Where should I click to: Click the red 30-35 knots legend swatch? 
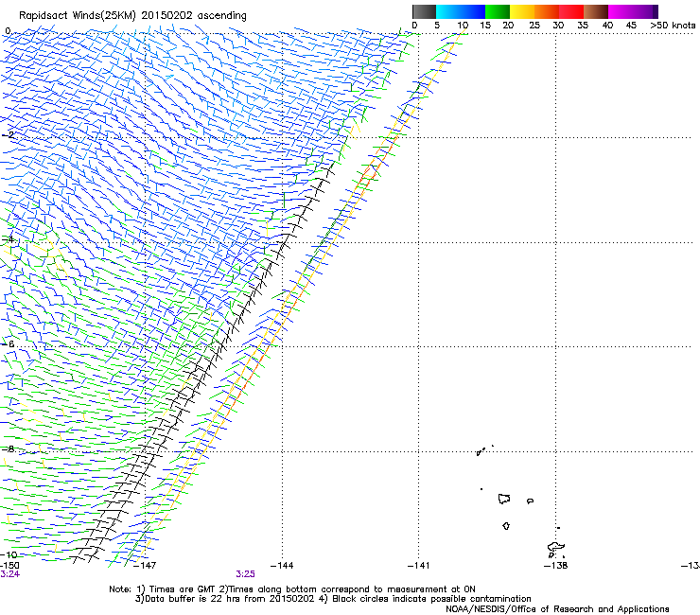tap(571, 11)
